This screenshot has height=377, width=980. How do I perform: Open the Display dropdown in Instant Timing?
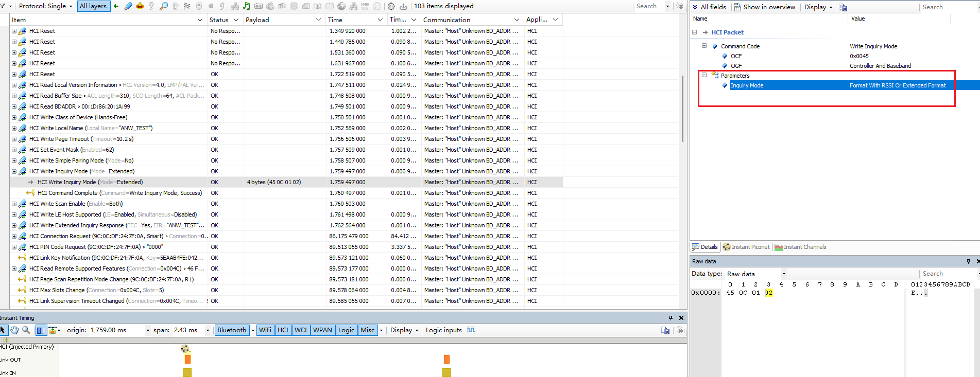click(x=404, y=330)
